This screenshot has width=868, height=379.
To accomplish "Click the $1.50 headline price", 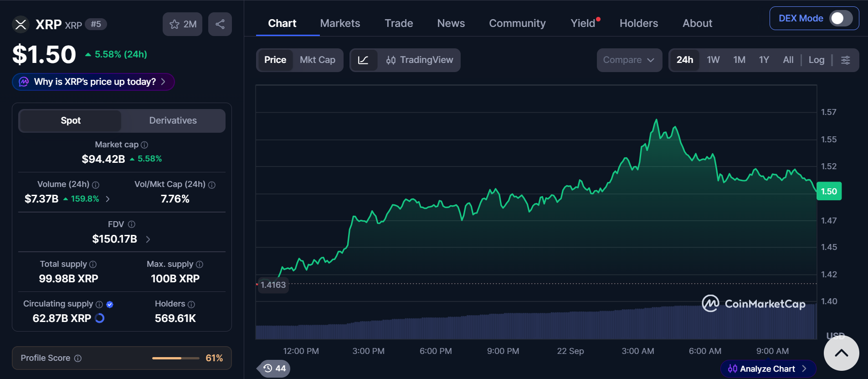I will [44, 54].
